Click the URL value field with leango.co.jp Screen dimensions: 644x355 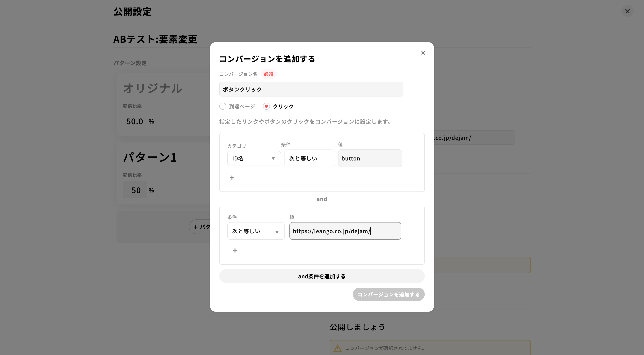(x=345, y=231)
